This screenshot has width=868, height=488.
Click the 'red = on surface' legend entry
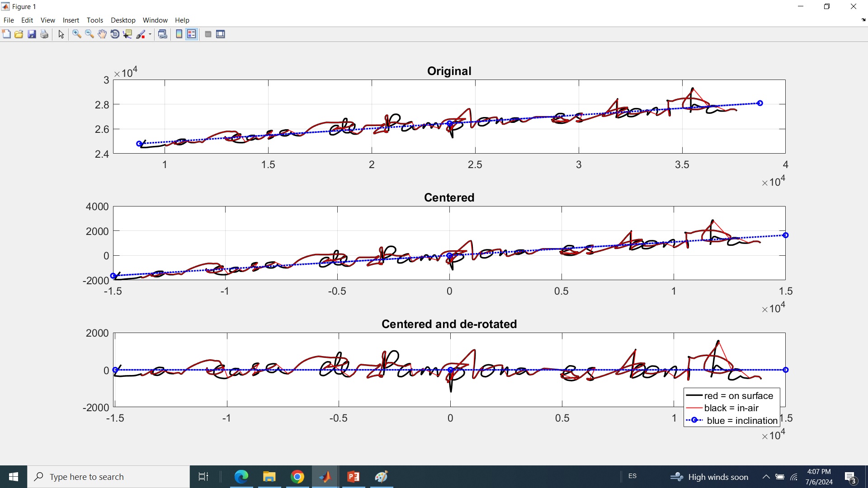click(x=739, y=396)
